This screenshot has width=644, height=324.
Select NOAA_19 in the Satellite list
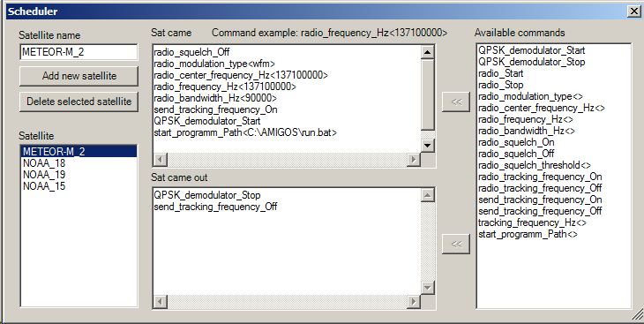[x=79, y=175]
